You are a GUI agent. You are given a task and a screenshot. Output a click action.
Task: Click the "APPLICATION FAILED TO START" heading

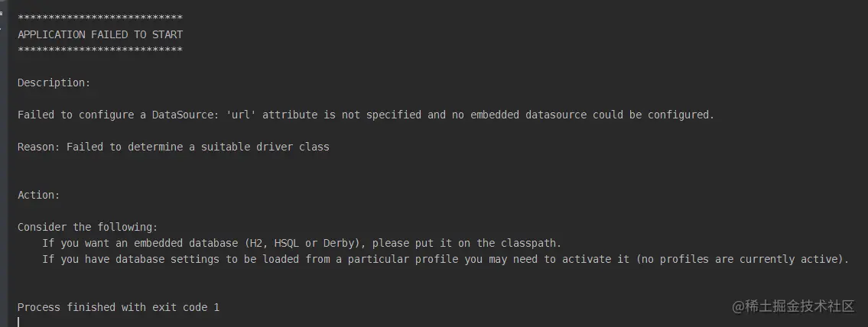(100, 34)
